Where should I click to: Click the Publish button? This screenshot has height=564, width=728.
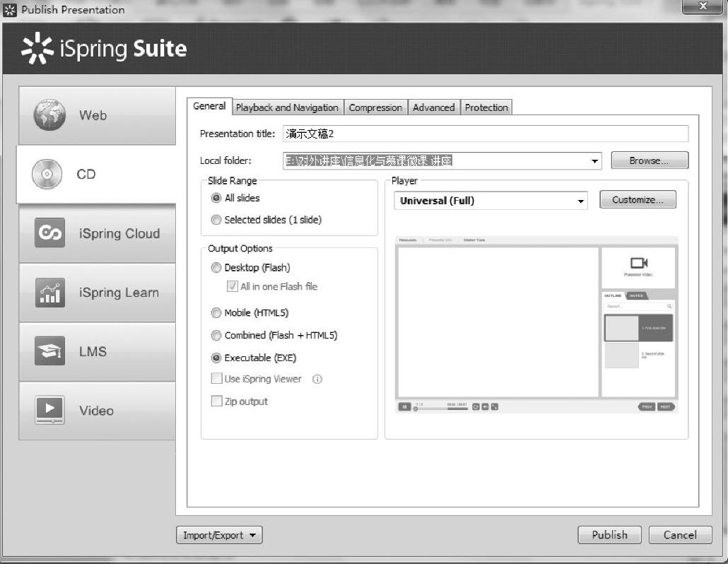pos(609,535)
